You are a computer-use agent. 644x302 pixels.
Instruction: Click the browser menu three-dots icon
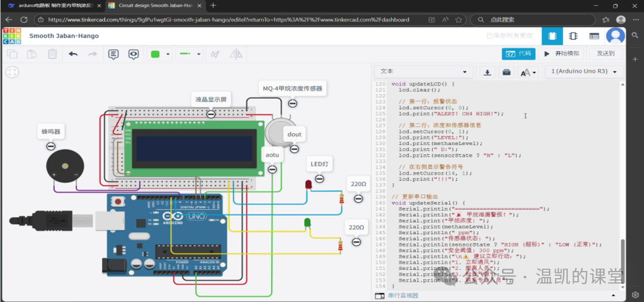tap(635, 20)
